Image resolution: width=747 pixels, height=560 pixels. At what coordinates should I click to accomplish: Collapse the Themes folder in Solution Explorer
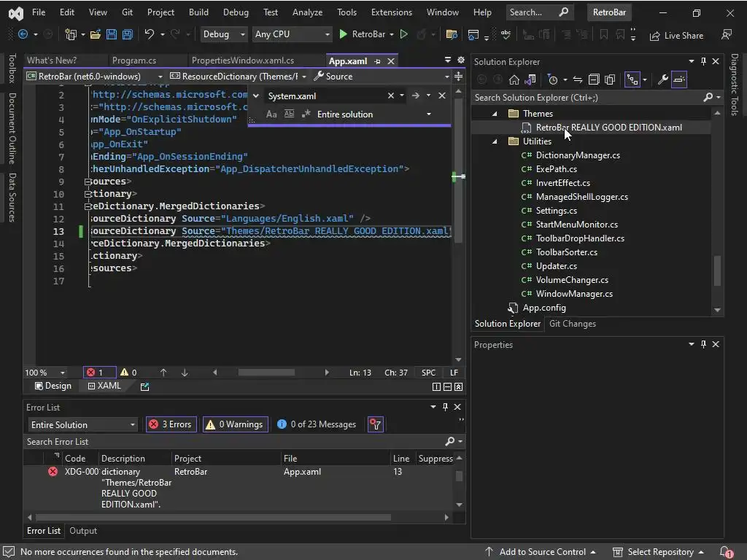click(x=495, y=114)
